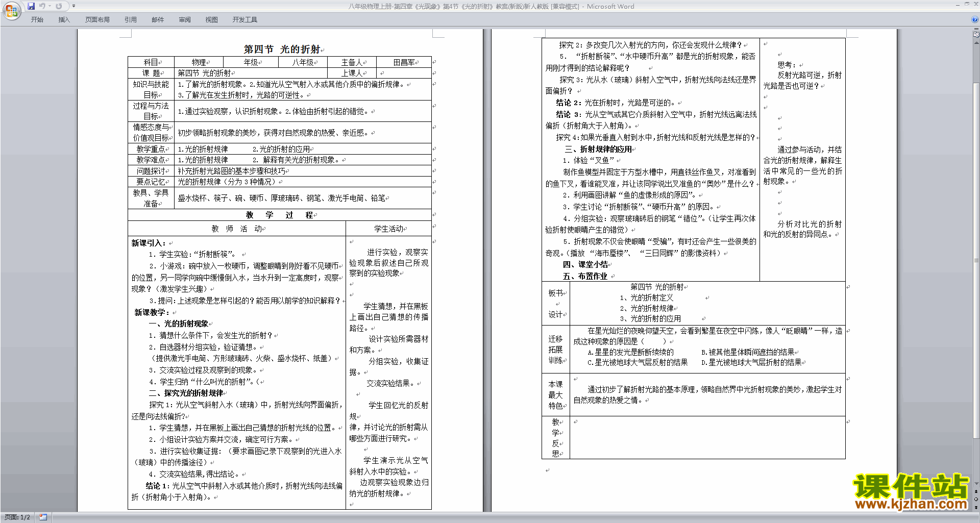Viewport: 980px width, 523px height.
Task: Click the 教 师 活 动 column header
Action: (x=237, y=229)
